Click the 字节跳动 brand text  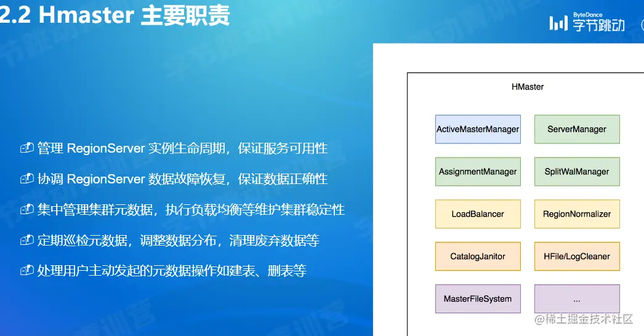tap(599, 25)
